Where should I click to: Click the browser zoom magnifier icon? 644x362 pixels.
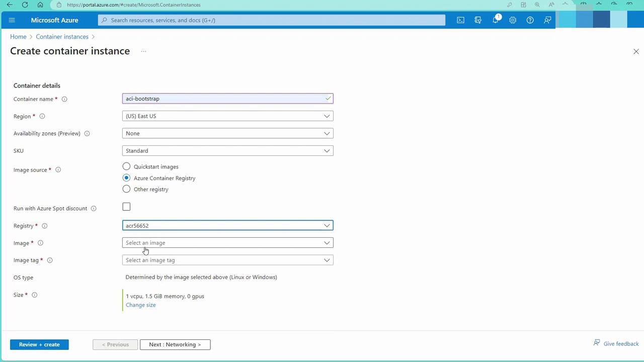537,5
